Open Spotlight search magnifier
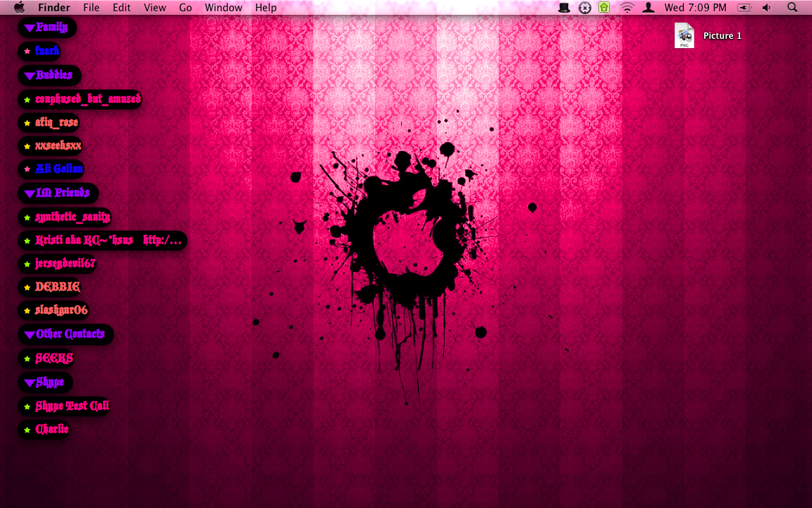 pos(792,7)
